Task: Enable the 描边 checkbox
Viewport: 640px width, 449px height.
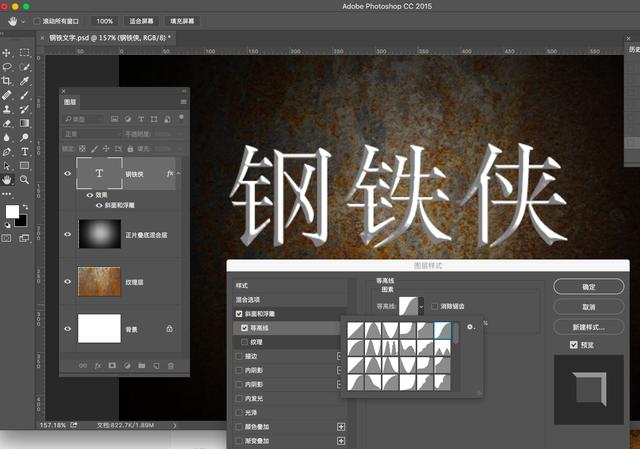Action: (239, 356)
